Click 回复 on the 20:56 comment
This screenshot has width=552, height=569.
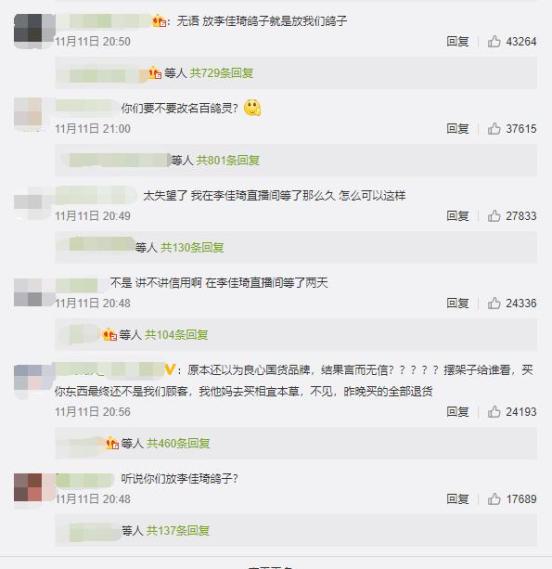pos(458,412)
